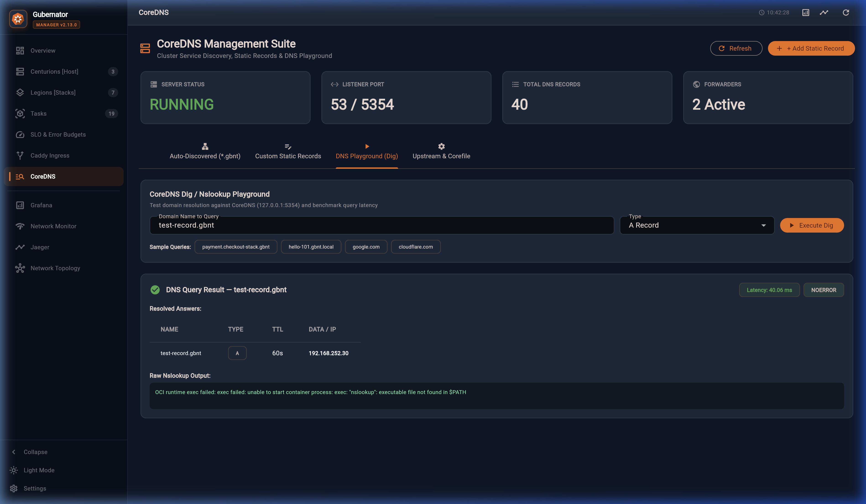Navigate to Tasks page
Screen dimensions: 866x504
[x=64, y=113]
